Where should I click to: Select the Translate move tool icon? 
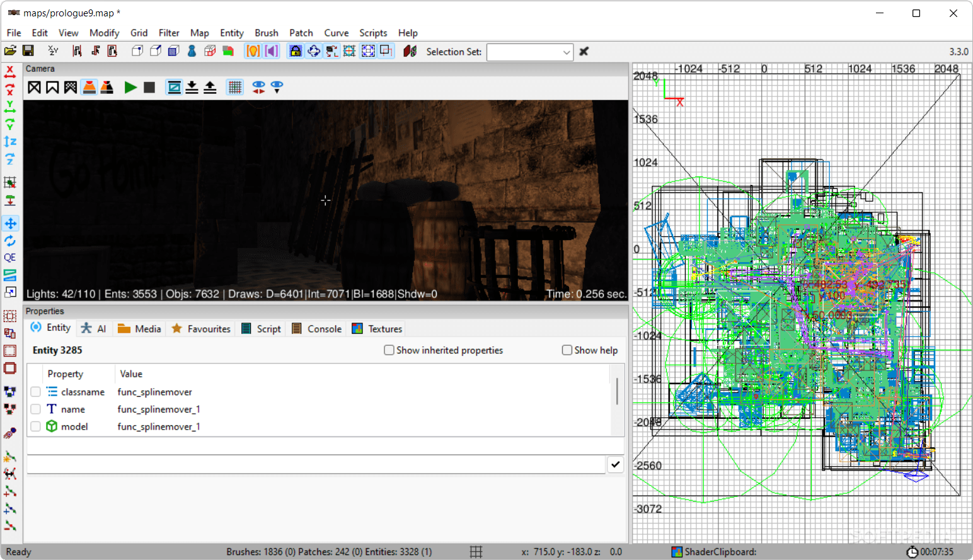point(10,223)
